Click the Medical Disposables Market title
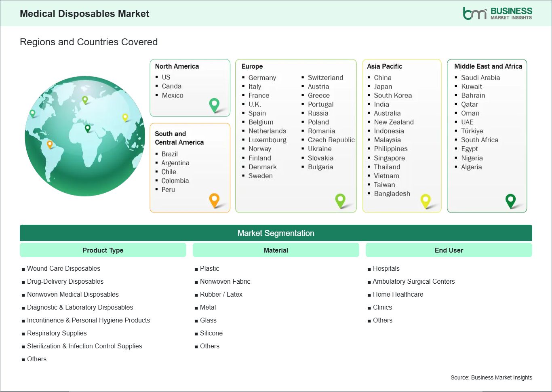The image size is (552, 392). 84,14
